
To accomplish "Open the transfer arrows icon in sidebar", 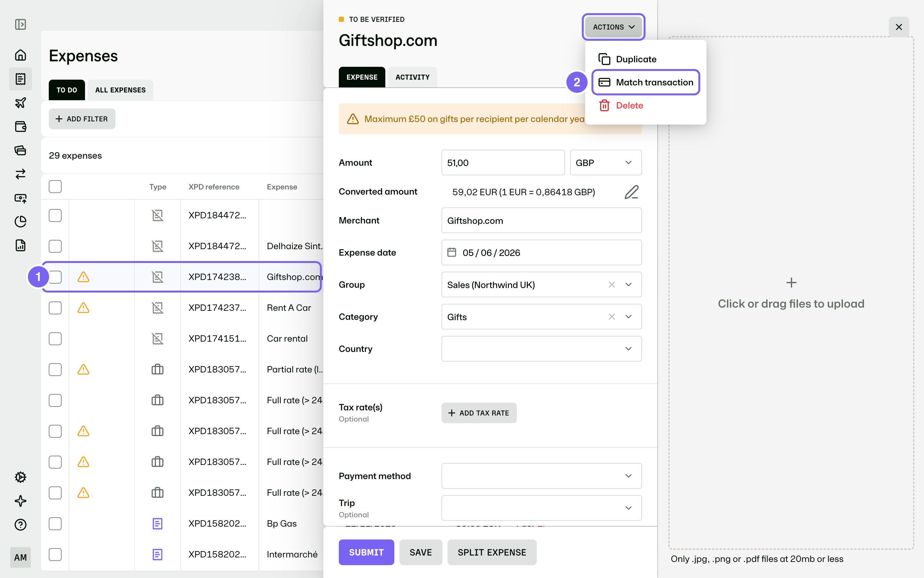I will (x=20, y=174).
